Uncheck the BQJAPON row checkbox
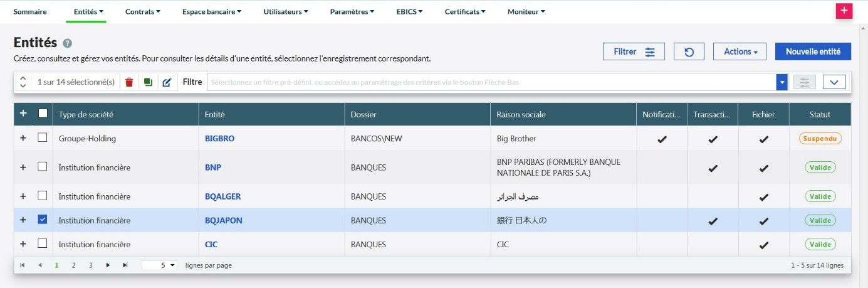The width and height of the screenshot is (868, 288). point(43,220)
